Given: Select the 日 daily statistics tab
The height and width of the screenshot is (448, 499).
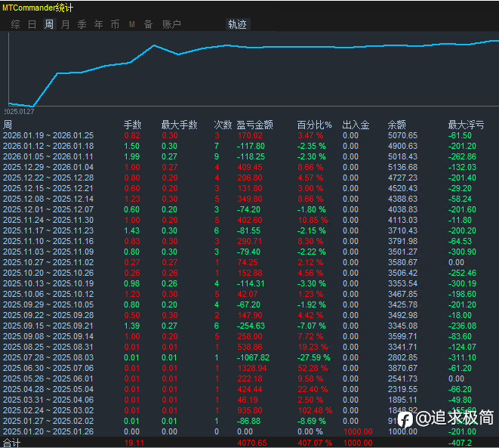Looking at the screenshot, I should click(32, 24).
